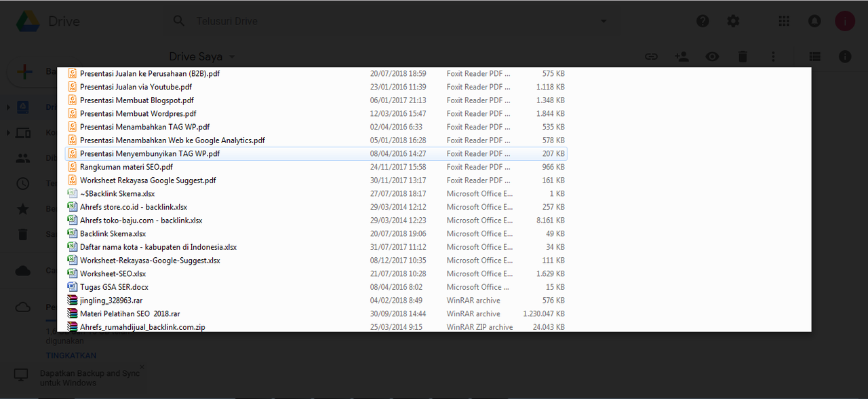868x399 pixels.
Task: Switch to list view layout
Action: tap(814, 57)
